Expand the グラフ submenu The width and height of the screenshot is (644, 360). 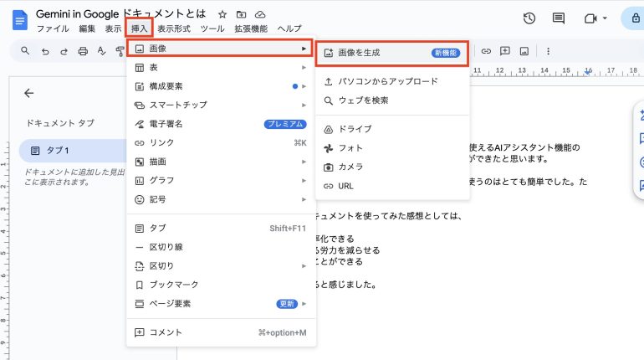221,180
